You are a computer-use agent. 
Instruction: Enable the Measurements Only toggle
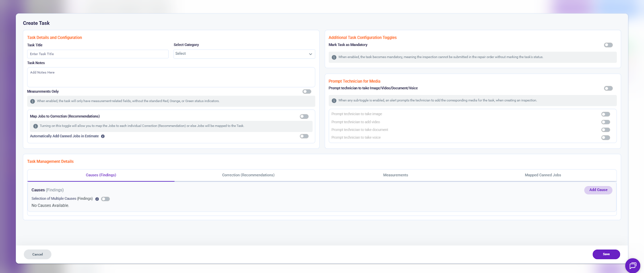307,91
